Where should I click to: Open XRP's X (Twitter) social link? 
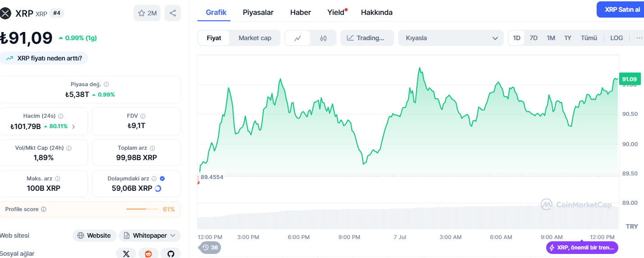[126, 254]
